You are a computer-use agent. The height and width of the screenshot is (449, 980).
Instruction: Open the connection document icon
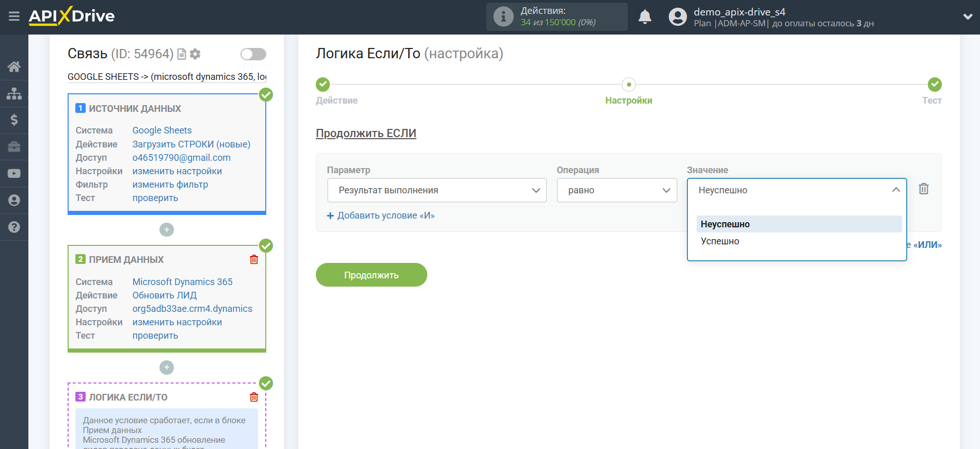[182, 54]
